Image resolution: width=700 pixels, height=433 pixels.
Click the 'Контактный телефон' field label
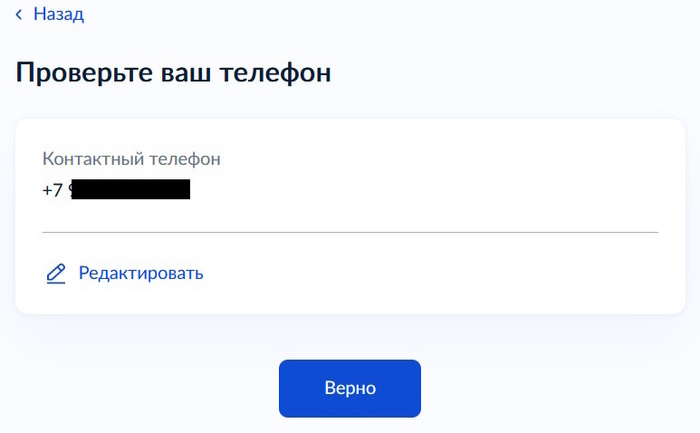tap(131, 159)
